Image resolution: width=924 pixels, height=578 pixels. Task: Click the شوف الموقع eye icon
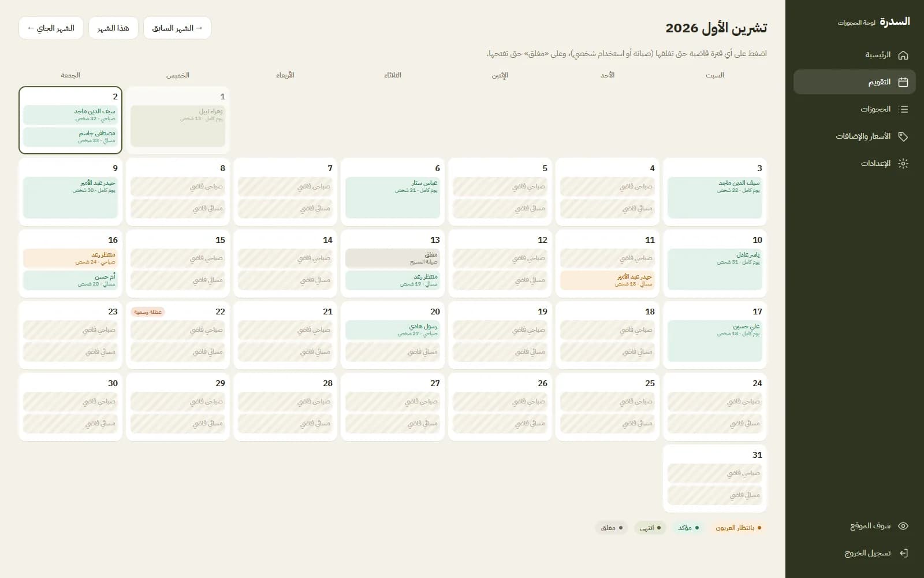(903, 526)
